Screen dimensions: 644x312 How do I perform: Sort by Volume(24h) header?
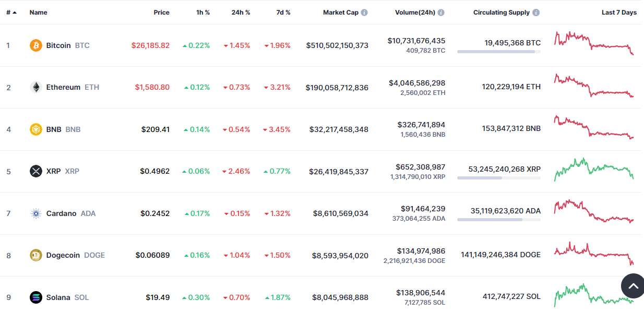click(x=415, y=13)
